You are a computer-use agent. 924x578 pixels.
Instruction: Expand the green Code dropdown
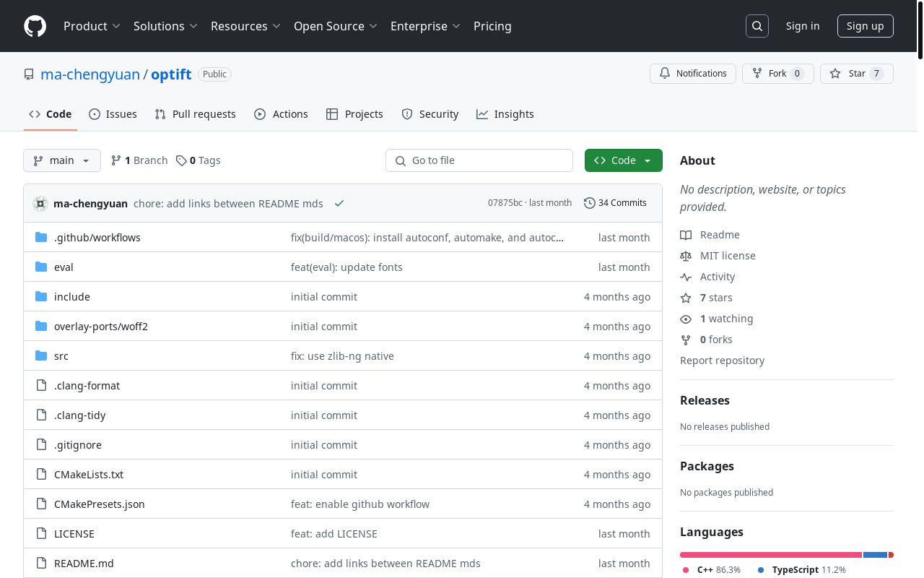click(x=623, y=160)
